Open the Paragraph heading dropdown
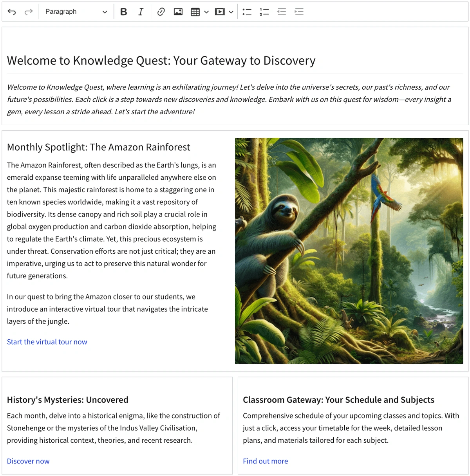 pos(76,12)
